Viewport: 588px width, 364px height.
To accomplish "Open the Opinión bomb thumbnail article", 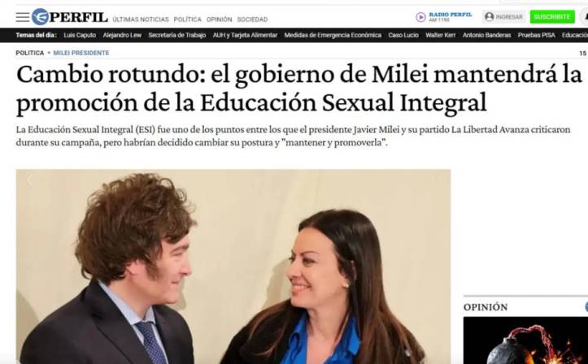I will 525,340.
